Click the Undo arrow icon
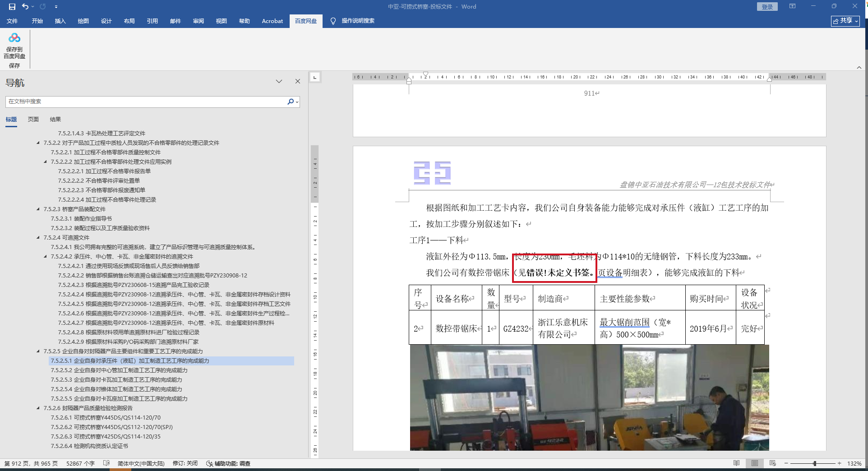868x471 pixels. point(25,6)
